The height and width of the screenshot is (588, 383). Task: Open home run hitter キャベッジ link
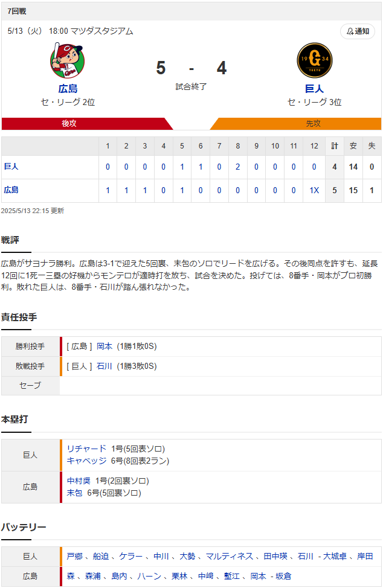click(x=86, y=461)
